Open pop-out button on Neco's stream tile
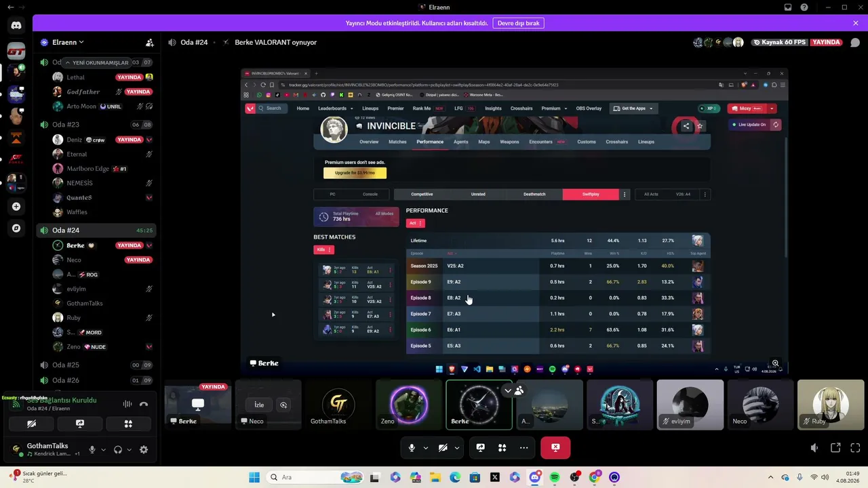This screenshot has height=488, width=868. [x=283, y=405]
